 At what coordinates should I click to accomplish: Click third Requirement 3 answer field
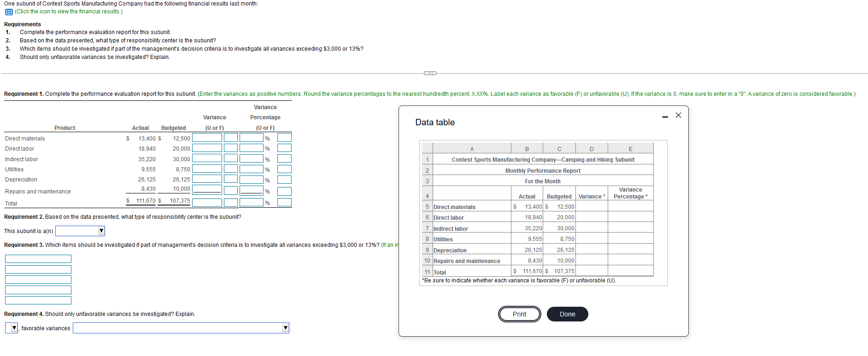(x=38, y=280)
